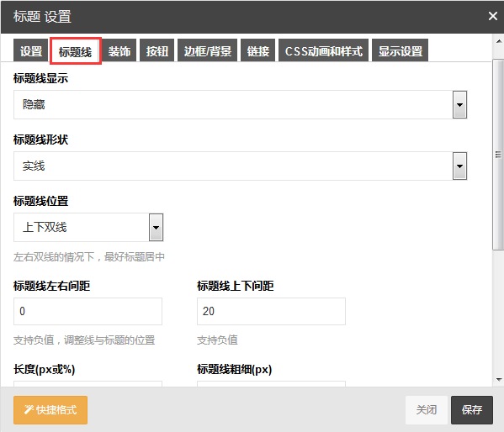Focus the 标题线上下间距 input with 20

(271, 311)
